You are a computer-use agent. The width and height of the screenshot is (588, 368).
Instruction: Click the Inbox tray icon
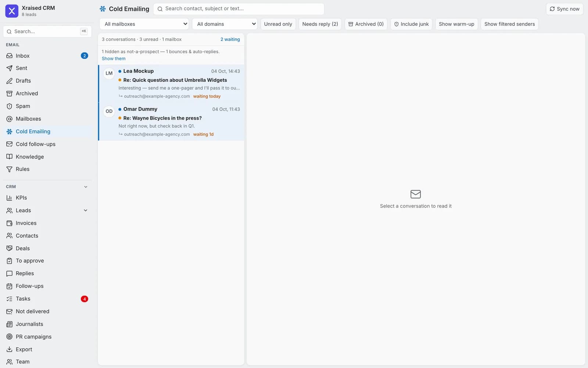point(10,56)
